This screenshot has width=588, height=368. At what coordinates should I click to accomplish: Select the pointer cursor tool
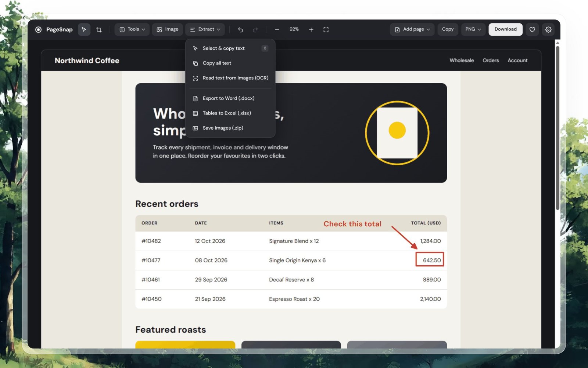pos(84,29)
